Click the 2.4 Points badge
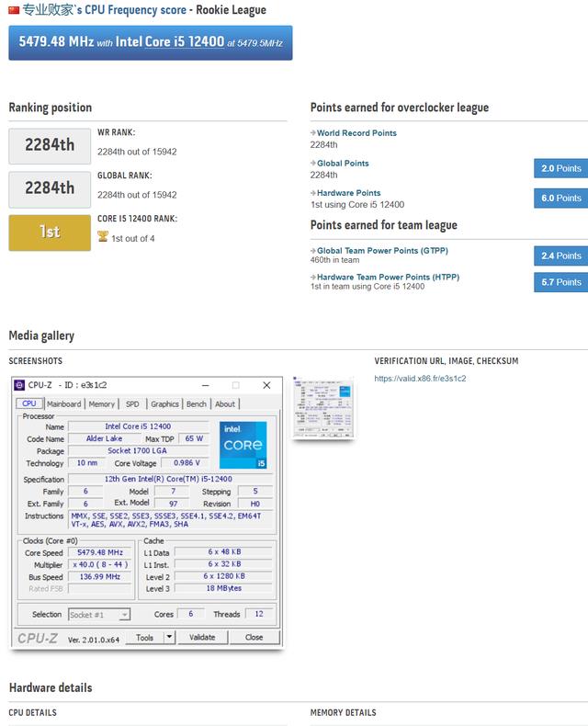This screenshot has width=588, height=726. [x=560, y=255]
